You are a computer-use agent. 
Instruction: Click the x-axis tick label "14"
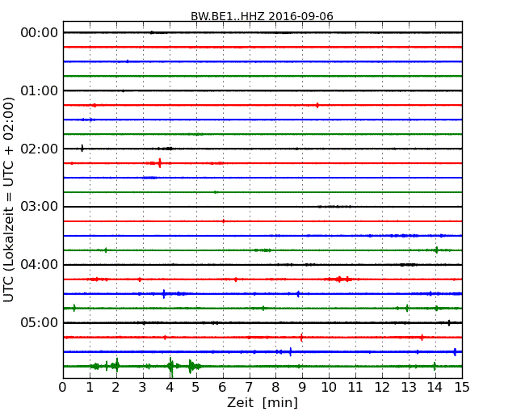click(435, 387)
